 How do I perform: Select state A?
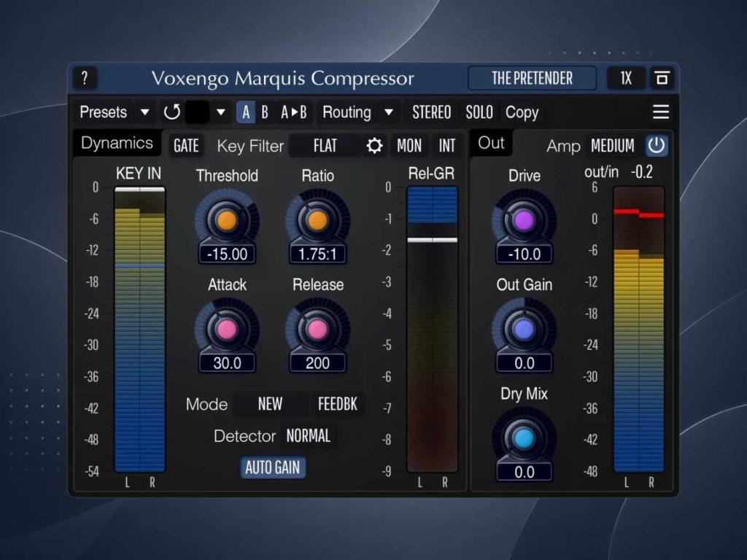[246, 112]
